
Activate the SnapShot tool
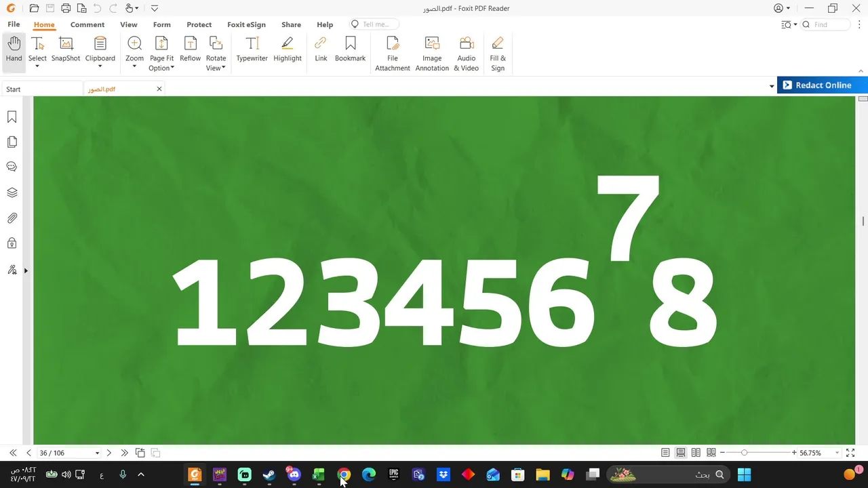(66, 50)
